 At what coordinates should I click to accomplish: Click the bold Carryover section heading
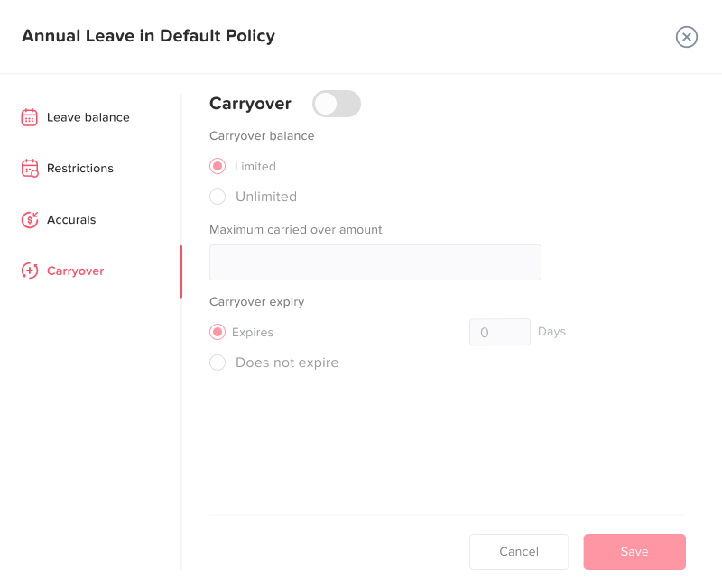click(250, 104)
